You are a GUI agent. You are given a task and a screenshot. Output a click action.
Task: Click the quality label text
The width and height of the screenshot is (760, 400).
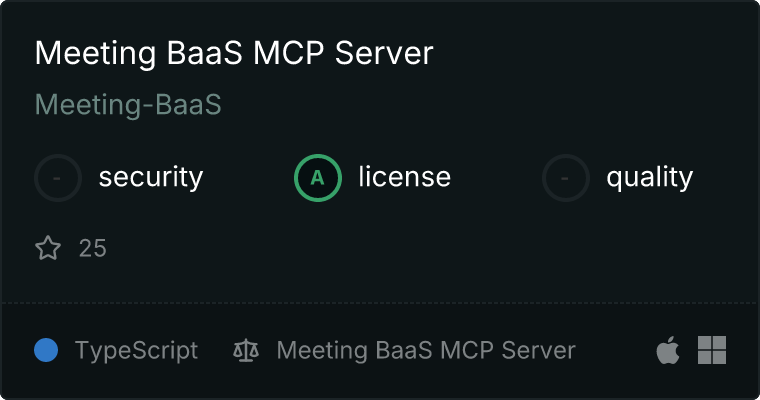(x=650, y=178)
